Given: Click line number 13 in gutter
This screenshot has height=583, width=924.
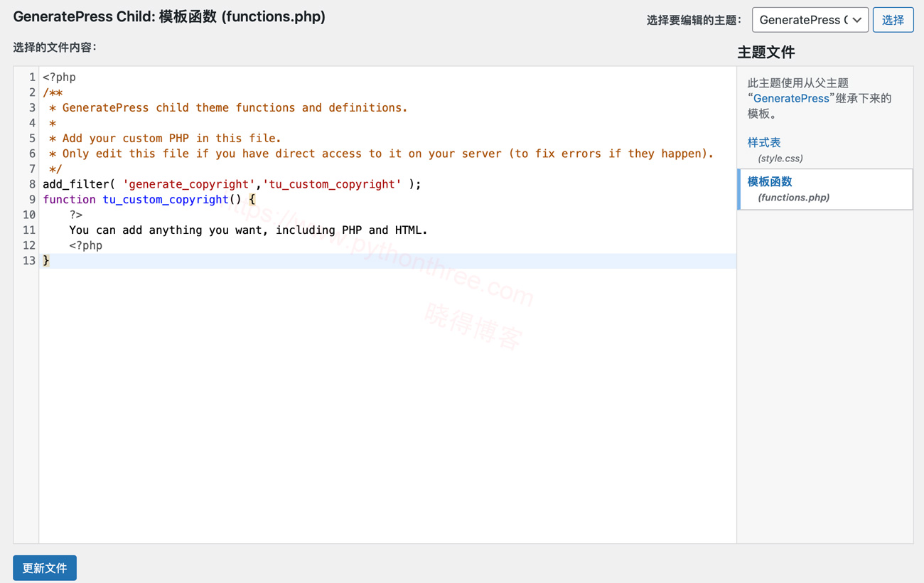Looking at the screenshot, I should [x=28, y=260].
